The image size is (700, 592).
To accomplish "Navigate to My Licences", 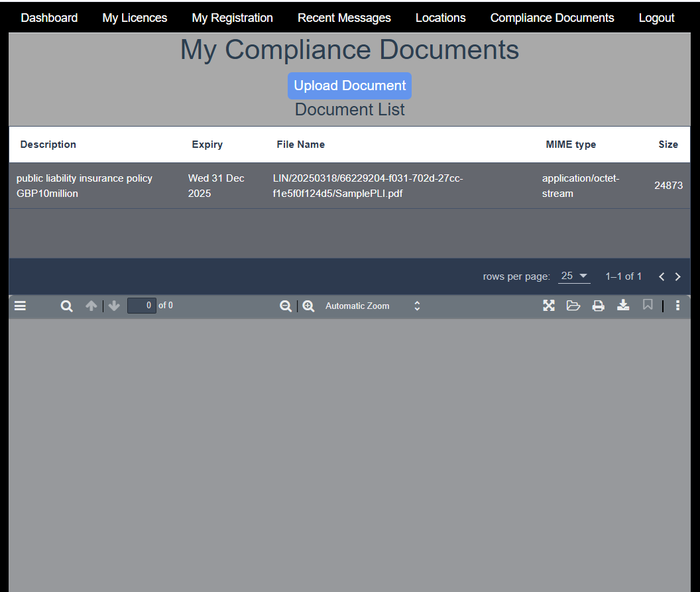I will [135, 18].
